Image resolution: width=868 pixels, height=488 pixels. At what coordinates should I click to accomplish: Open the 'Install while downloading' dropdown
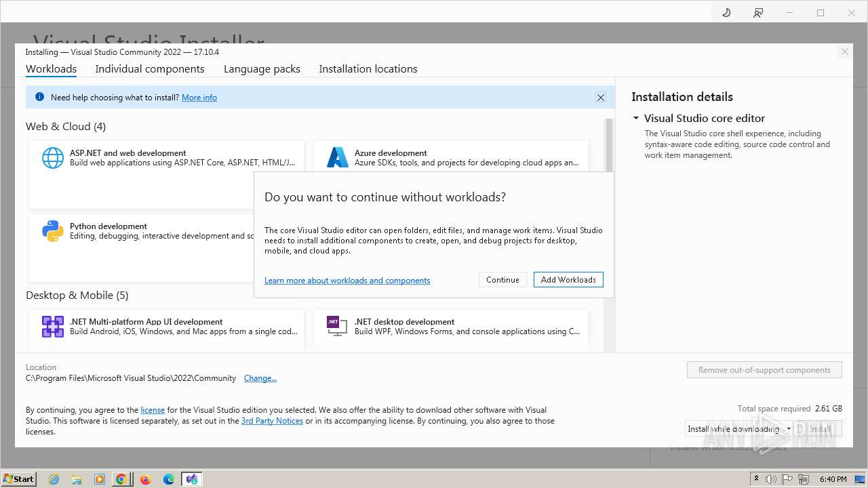tap(738, 429)
